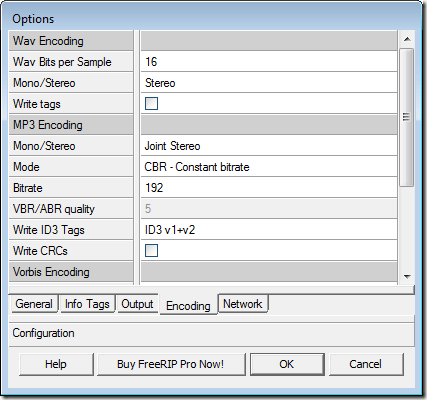Cancel the Options dialog
Image resolution: width=427 pixels, height=400 pixels.
pos(366,364)
